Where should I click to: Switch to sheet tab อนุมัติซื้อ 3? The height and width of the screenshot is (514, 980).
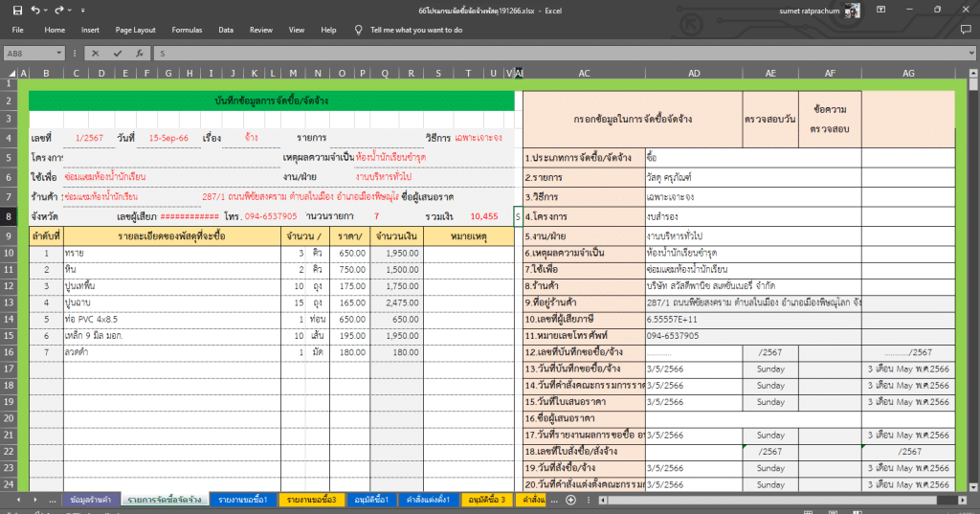pos(487,500)
